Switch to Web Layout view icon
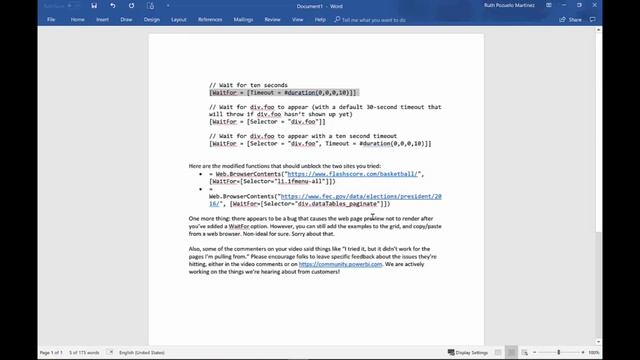Screen dimensions: 640x360 point(524,352)
